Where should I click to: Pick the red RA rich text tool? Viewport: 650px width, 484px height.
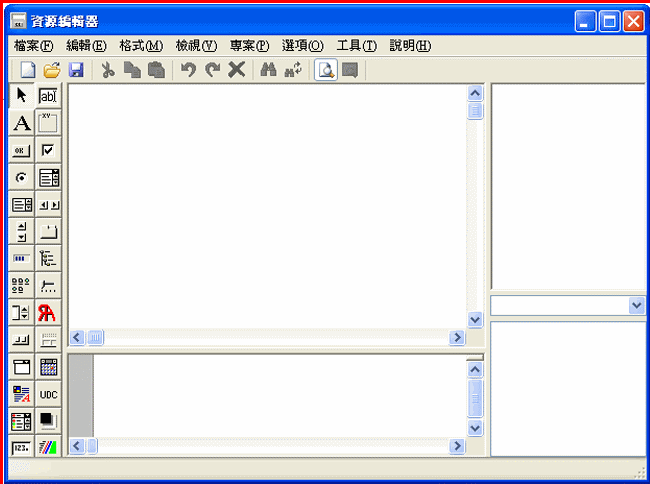[48, 313]
